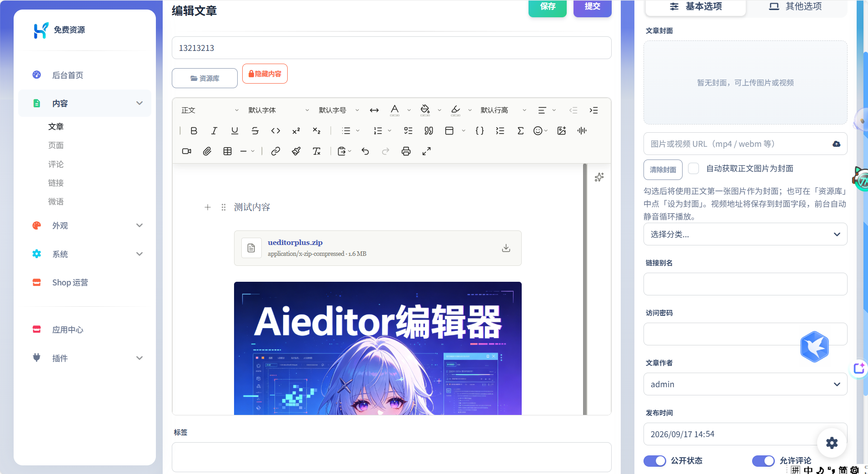Expand the 外观 sidebar menu

point(85,226)
